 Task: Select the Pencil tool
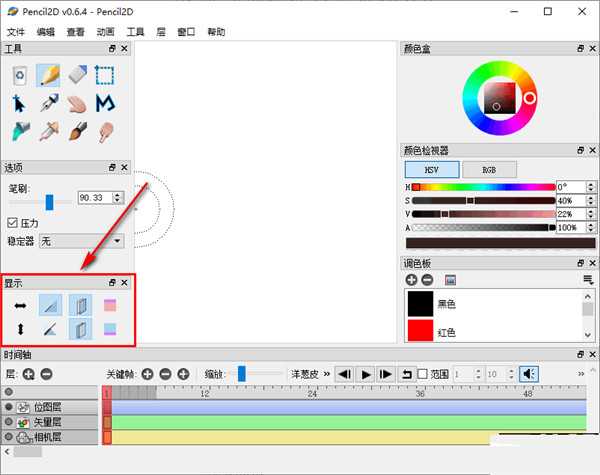click(48, 75)
